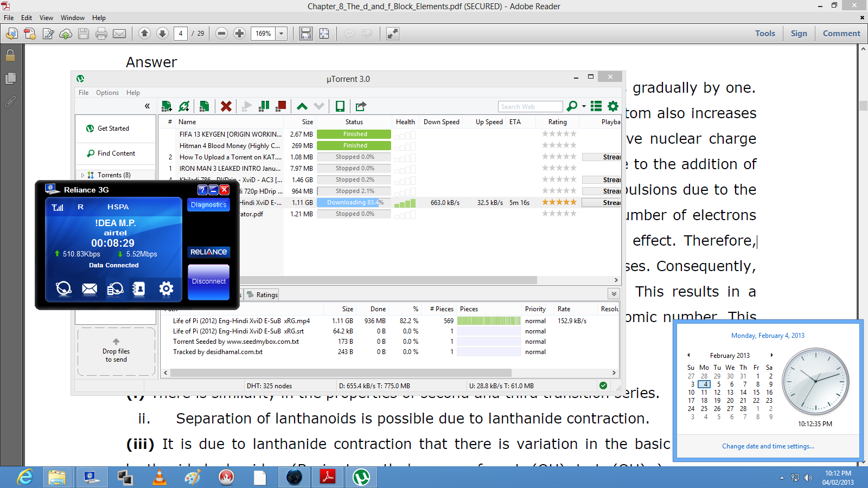Click the red Stop torrent icon
Viewport: 868px width, 488px height.
click(280, 106)
